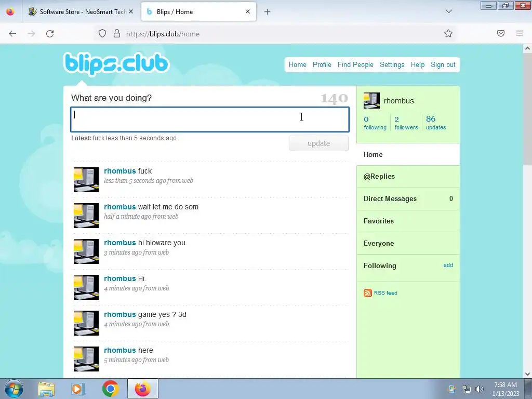Open Following in the sidebar
The width and height of the screenshot is (532, 399).
point(380,265)
